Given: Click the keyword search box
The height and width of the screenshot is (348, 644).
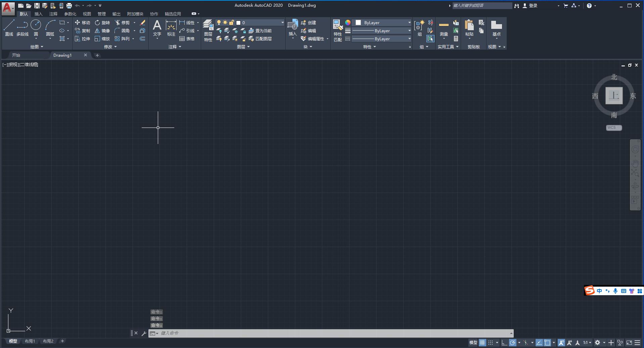Looking at the screenshot, I should coord(482,5).
